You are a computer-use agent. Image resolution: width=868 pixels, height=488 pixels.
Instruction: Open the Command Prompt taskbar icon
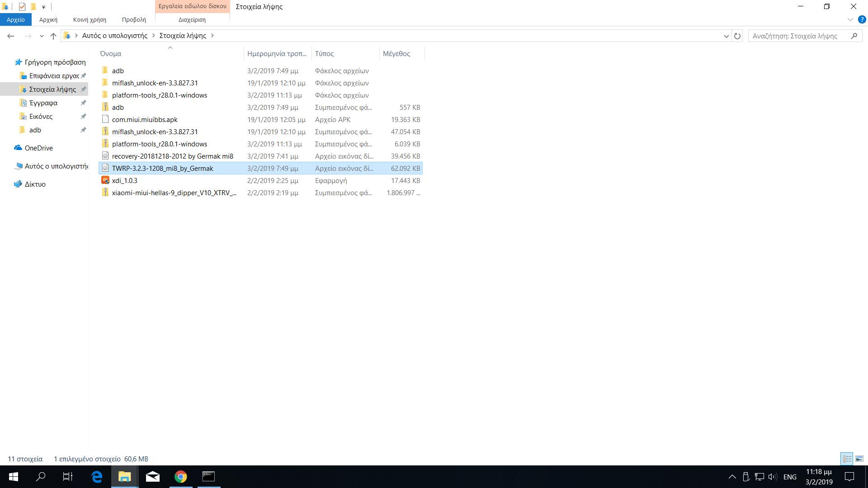point(208,477)
